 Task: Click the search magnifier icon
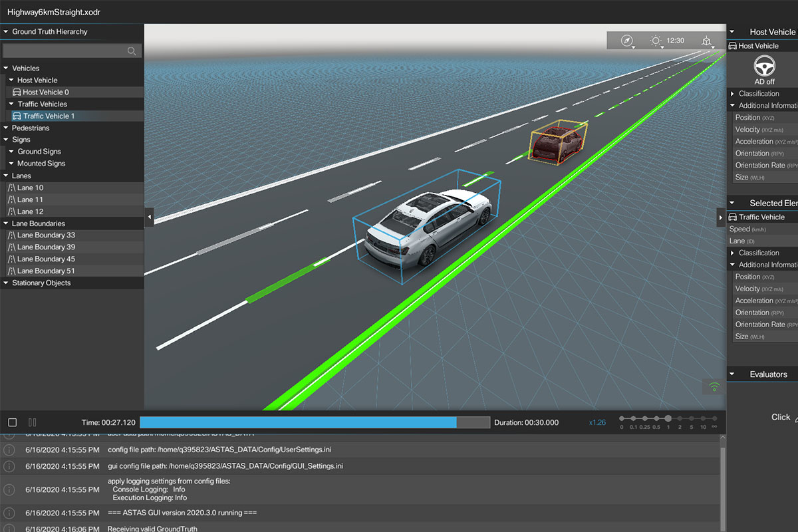[x=132, y=51]
